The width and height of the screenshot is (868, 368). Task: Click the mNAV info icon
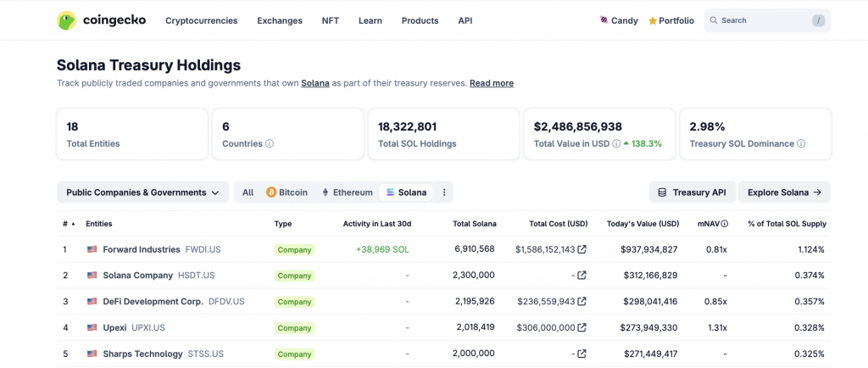[724, 224]
